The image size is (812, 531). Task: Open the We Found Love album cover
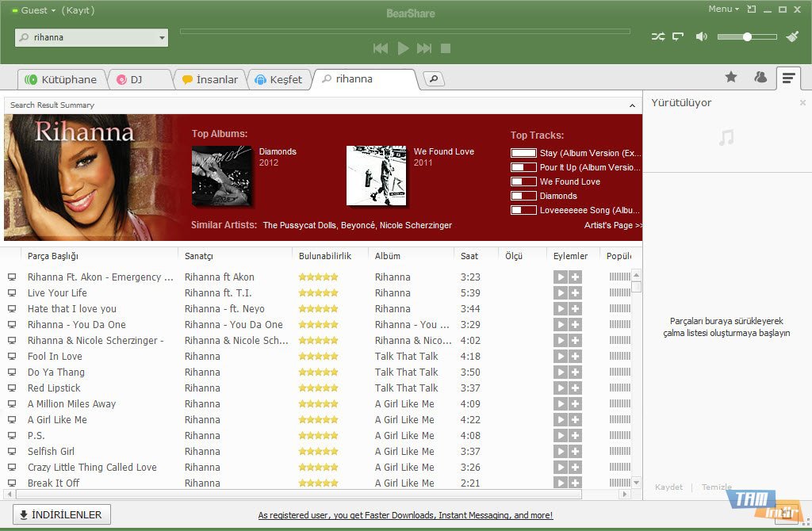coord(377,176)
